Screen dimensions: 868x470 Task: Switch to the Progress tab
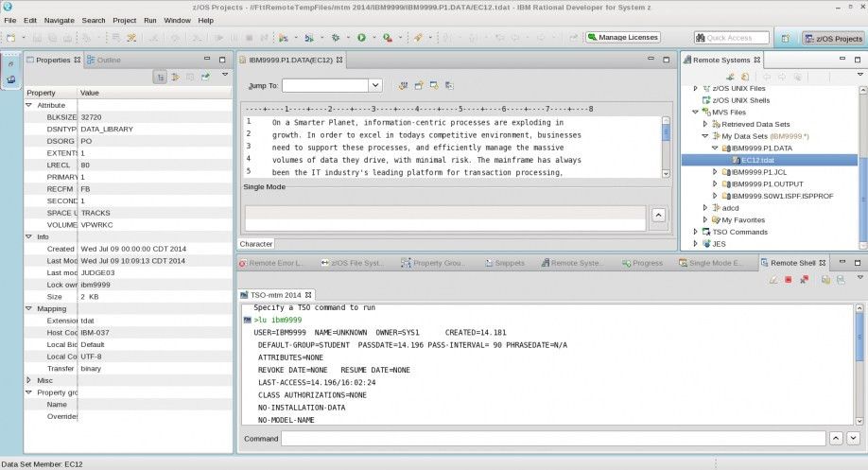coord(642,263)
